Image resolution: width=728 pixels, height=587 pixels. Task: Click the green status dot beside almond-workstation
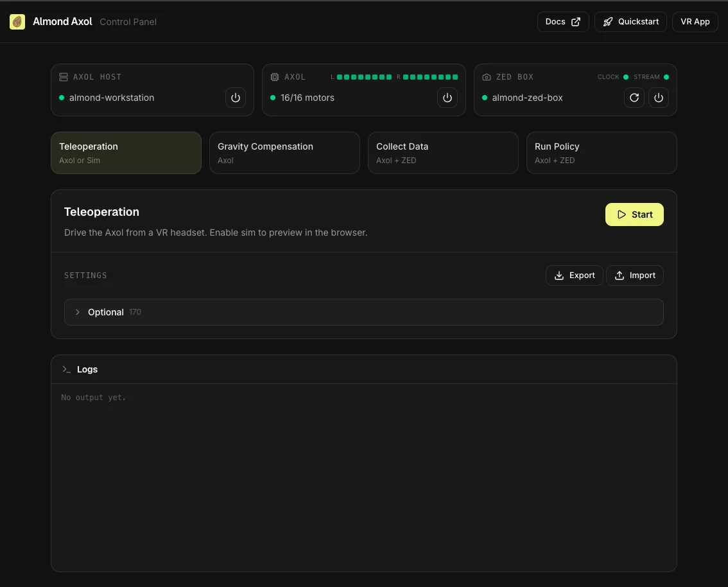pos(61,98)
